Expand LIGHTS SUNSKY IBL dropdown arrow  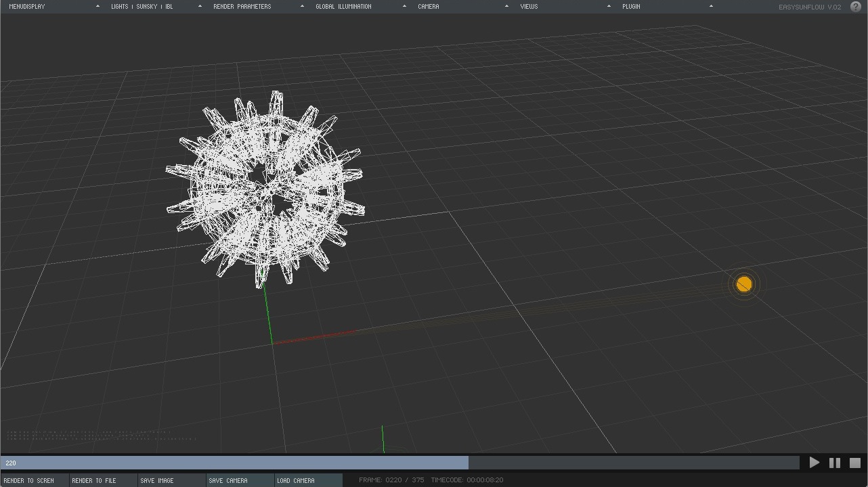click(200, 6)
